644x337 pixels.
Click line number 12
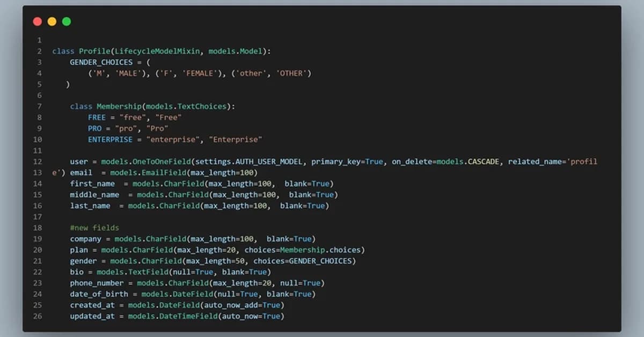tap(38, 162)
